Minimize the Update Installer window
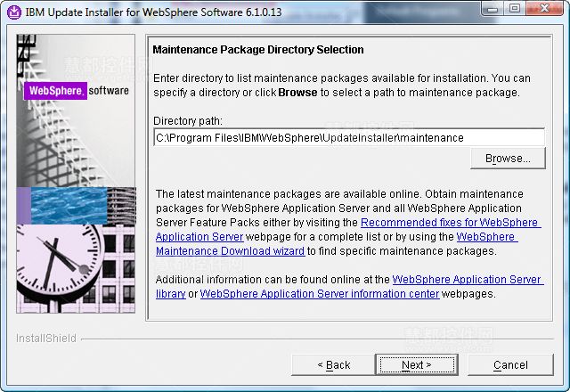Screen dimensions: 570x392 pos(493,9)
